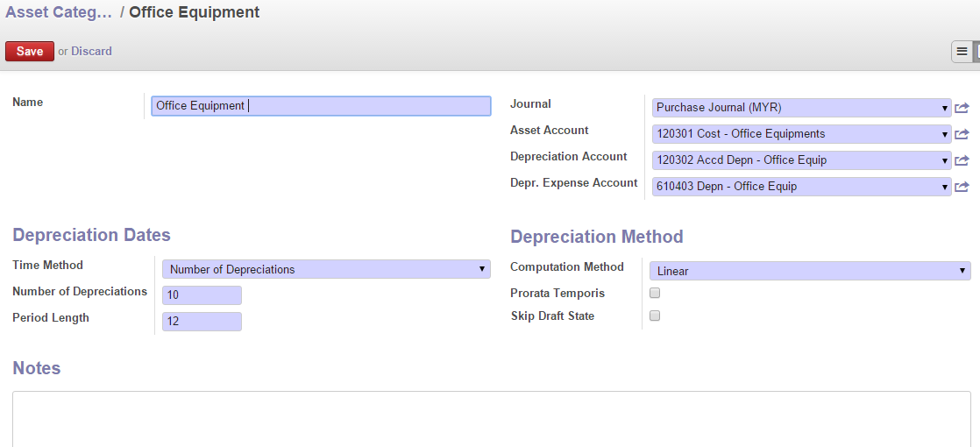Open the Computation Method dropdown
This screenshot has height=447, width=980.
tap(810, 272)
